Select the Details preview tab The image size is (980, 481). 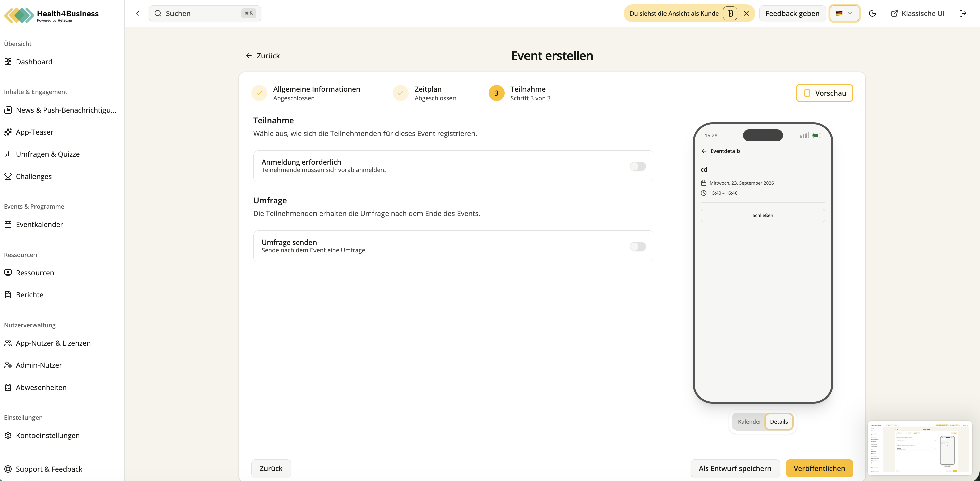(x=779, y=422)
